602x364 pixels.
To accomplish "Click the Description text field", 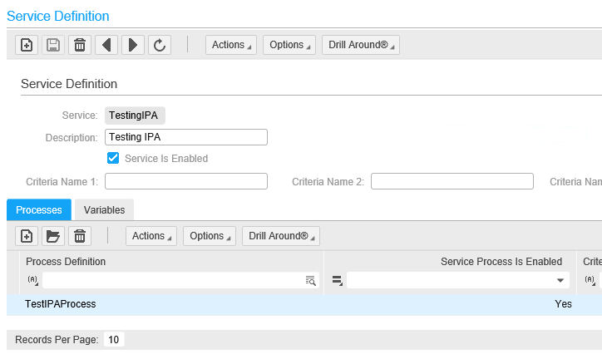I will [186, 137].
